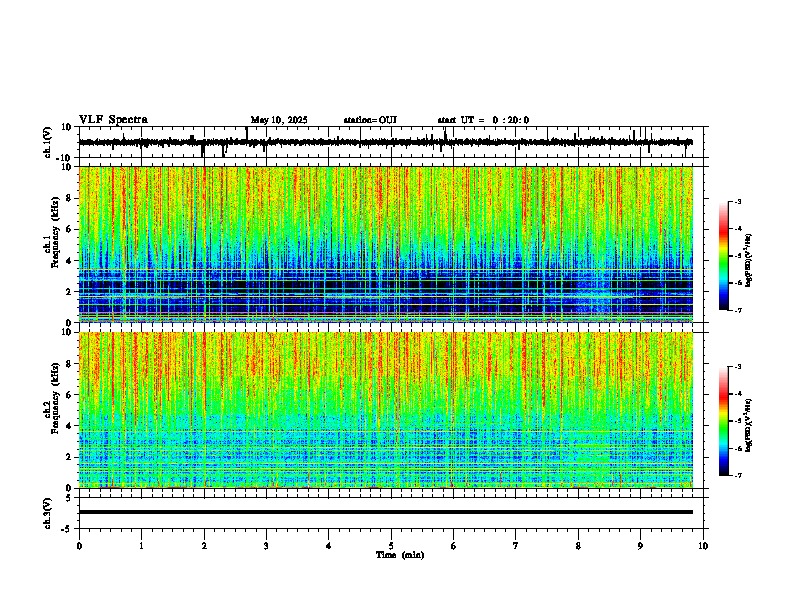792x612 pixels.
Task: Click the ch.1 spectrogram color scale bar
Action: [724, 256]
